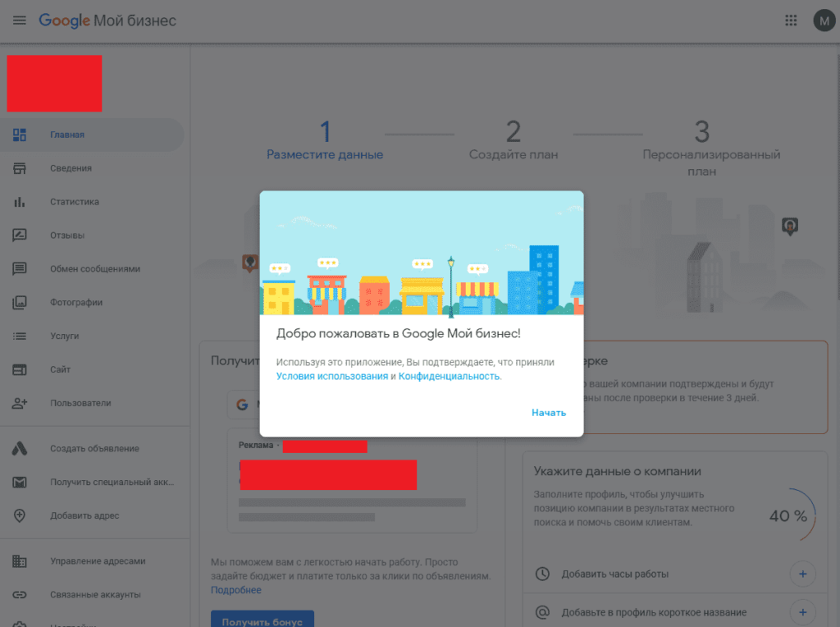Click the Создать объявление Ads icon
This screenshot has height=627, width=840.
point(20,449)
